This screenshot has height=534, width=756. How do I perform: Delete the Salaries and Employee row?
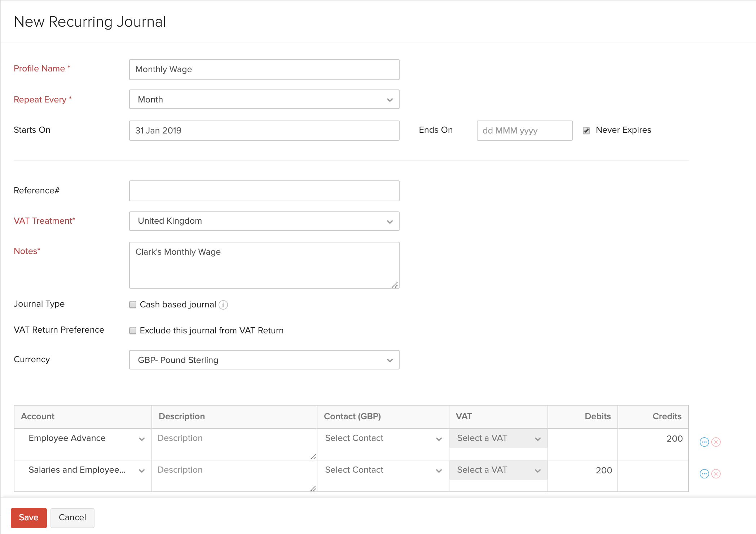(x=716, y=474)
